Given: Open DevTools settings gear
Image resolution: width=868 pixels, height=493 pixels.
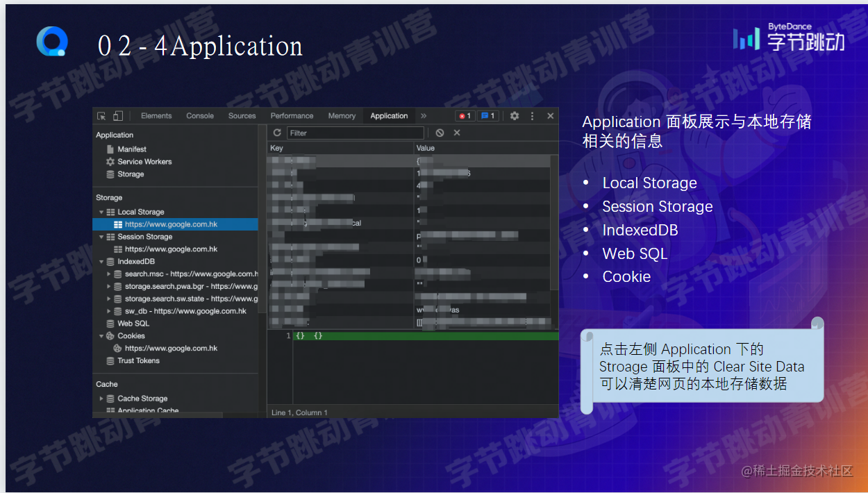Looking at the screenshot, I should (x=515, y=116).
